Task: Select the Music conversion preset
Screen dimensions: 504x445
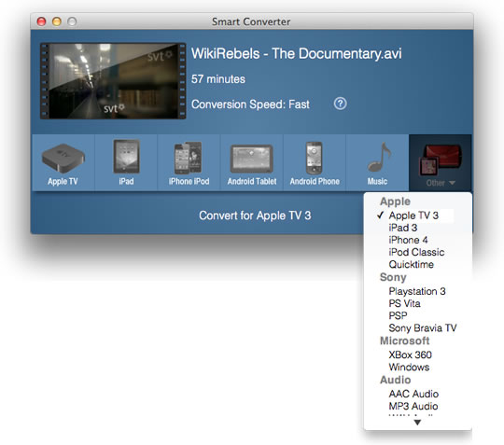Action: pyautogui.click(x=377, y=163)
